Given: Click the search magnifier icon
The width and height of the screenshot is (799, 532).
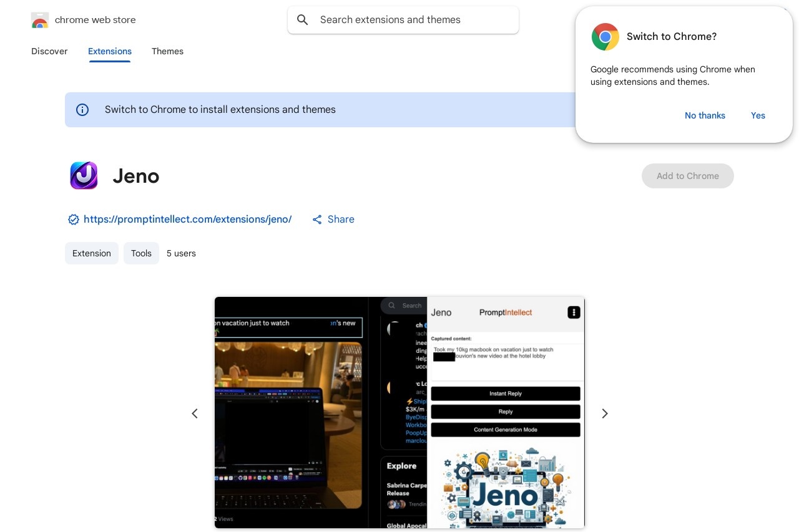Looking at the screenshot, I should point(303,20).
